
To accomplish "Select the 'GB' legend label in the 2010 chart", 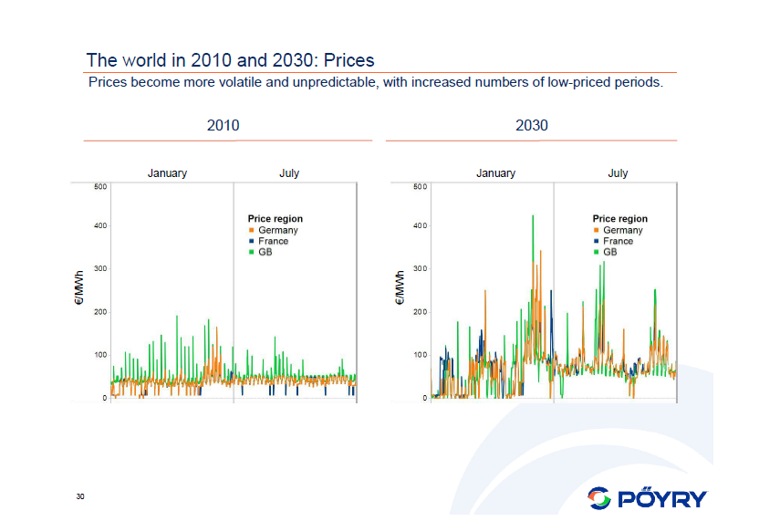I will (265, 252).
